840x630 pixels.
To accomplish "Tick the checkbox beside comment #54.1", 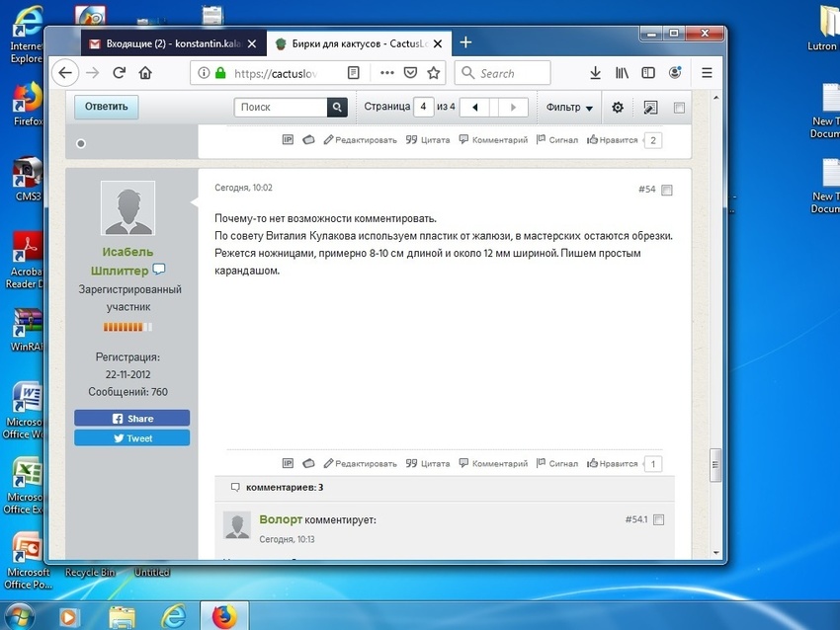I will (x=659, y=519).
